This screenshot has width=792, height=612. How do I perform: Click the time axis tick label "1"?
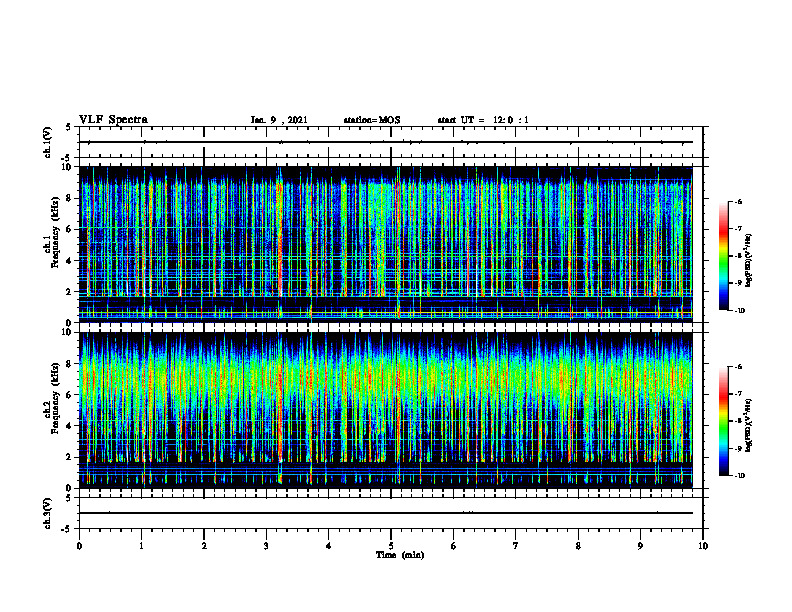coord(141,546)
